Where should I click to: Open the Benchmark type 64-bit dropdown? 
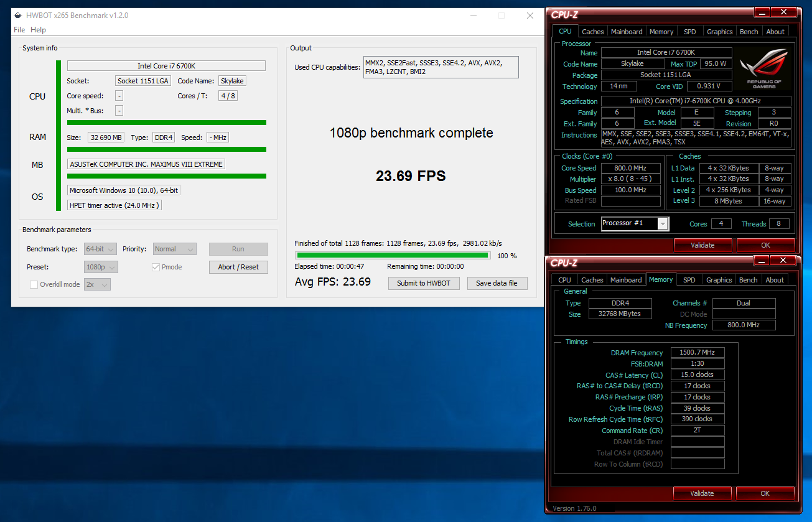tap(100, 249)
